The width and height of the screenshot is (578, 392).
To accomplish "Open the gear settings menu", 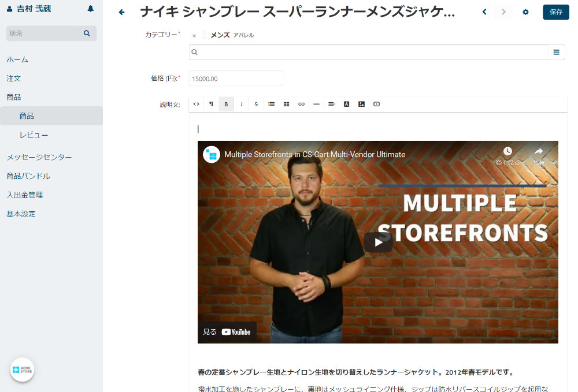I will (525, 12).
